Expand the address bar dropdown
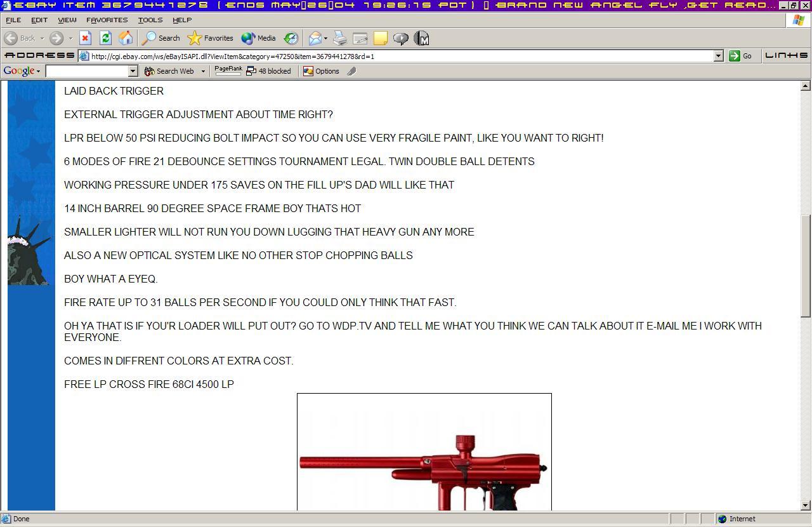 [718, 56]
